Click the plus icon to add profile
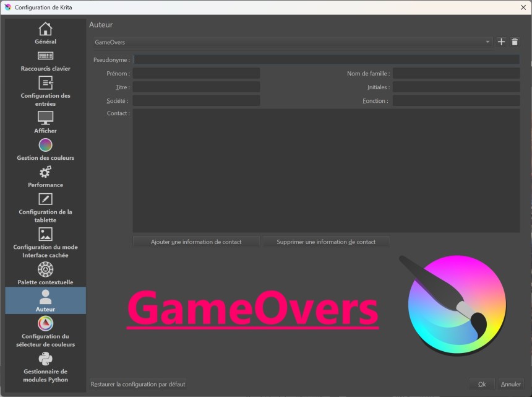The image size is (532, 397). click(x=501, y=42)
